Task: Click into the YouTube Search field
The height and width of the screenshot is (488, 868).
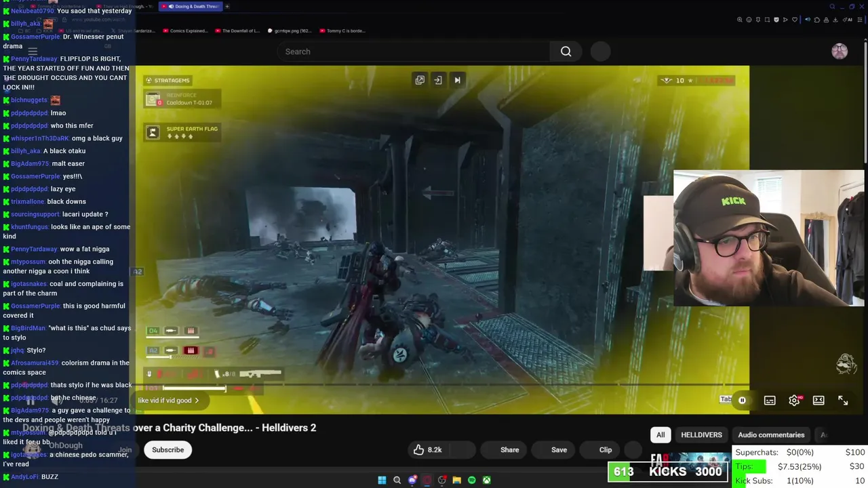Action: click(x=414, y=52)
